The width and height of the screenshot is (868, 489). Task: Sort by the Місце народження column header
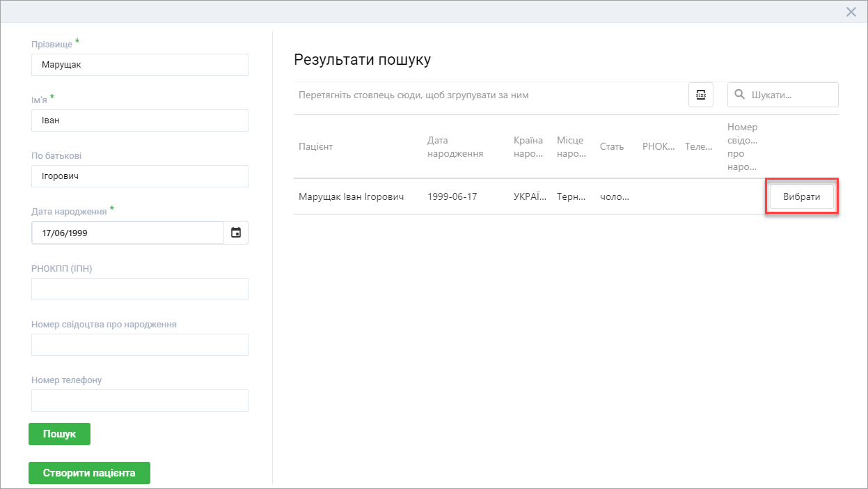pos(571,147)
